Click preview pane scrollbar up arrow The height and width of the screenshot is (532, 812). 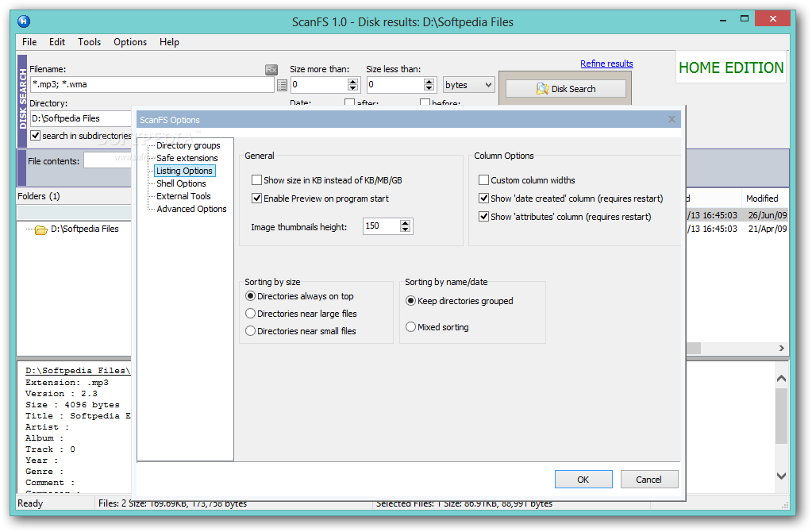(x=782, y=379)
